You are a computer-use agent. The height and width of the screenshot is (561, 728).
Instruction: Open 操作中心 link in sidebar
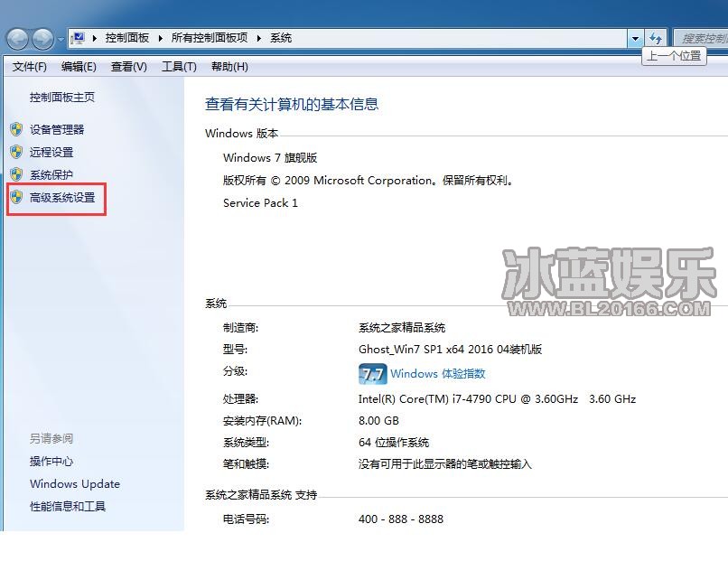[51, 461]
